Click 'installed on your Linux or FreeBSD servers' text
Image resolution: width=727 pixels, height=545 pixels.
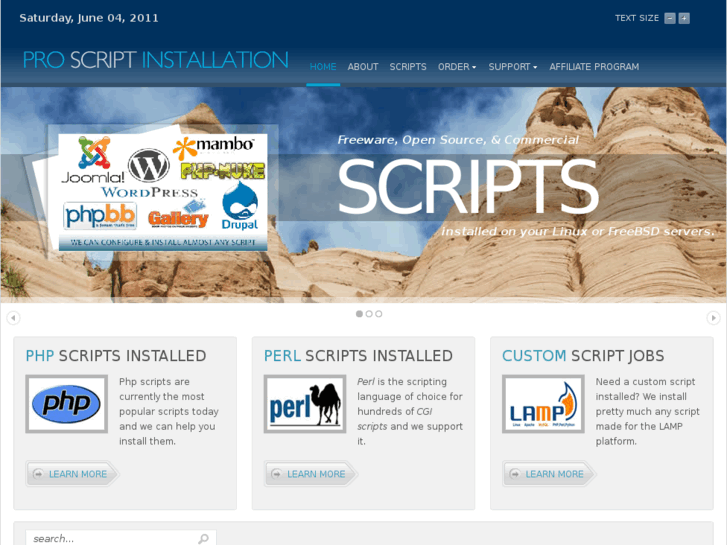pyautogui.click(x=578, y=231)
